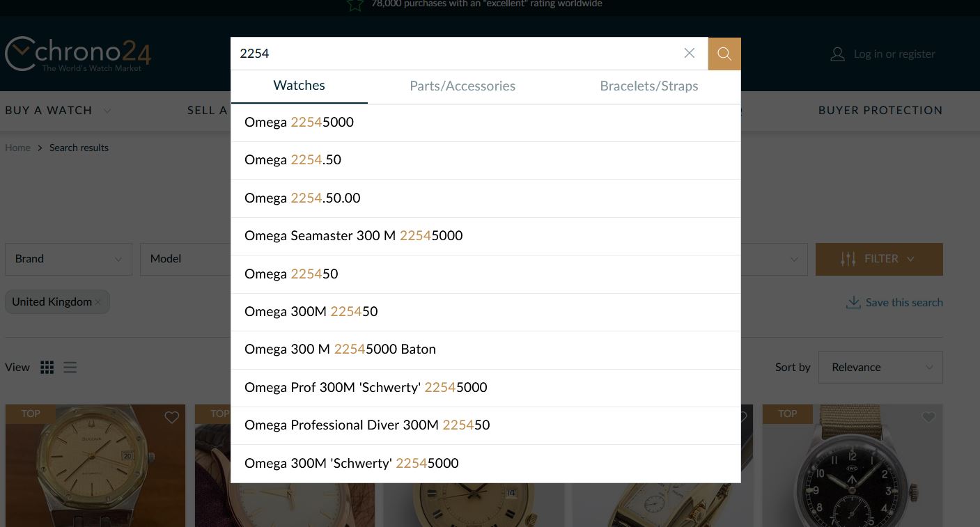Switch to Bracelets/Straps tab
The image size is (980, 527).
coord(649,86)
